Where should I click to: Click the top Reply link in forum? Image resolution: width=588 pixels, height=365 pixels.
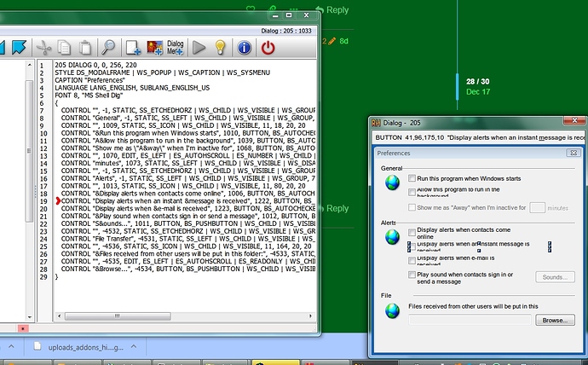click(331, 10)
